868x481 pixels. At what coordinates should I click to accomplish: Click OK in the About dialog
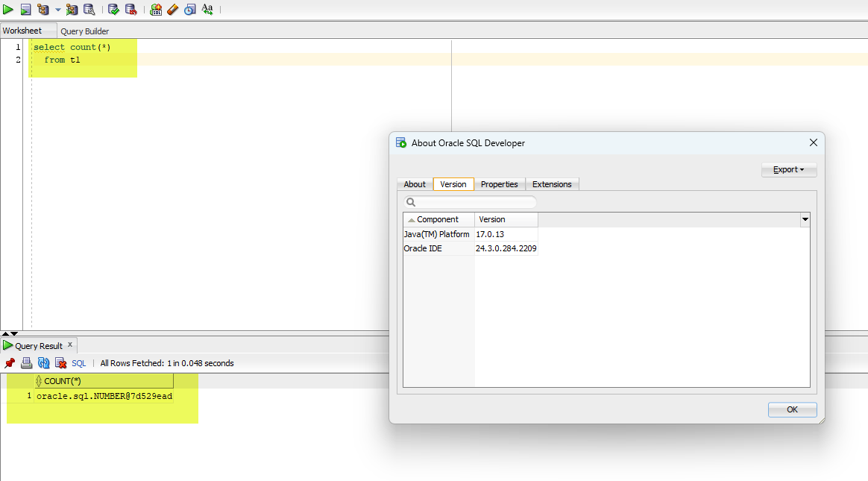click(792, 409)
